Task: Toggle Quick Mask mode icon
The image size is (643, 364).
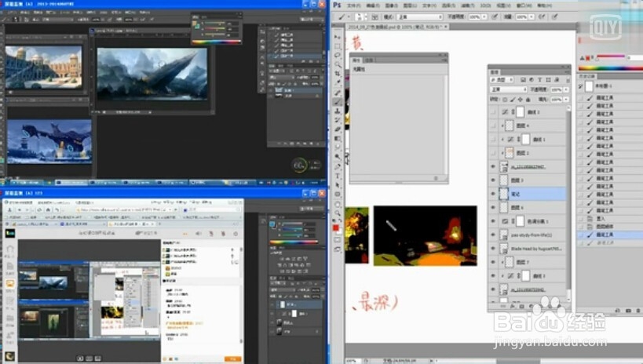Action: [x=338, y=240]
